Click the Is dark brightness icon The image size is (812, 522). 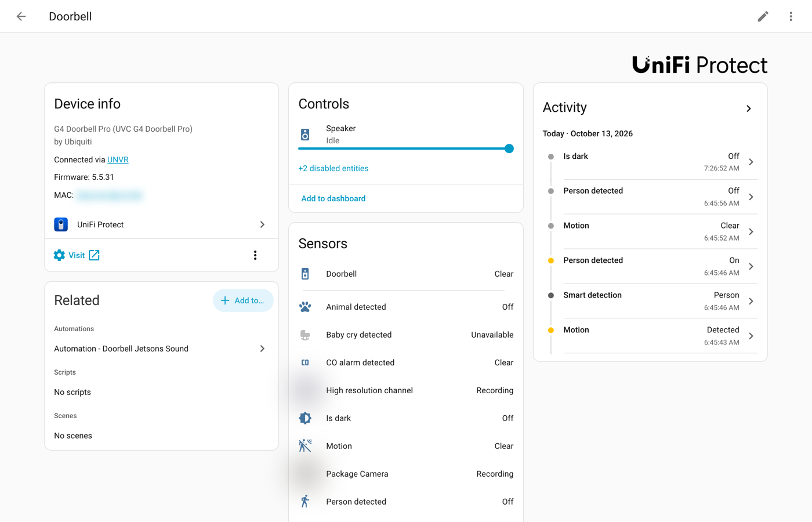[305, 418]
